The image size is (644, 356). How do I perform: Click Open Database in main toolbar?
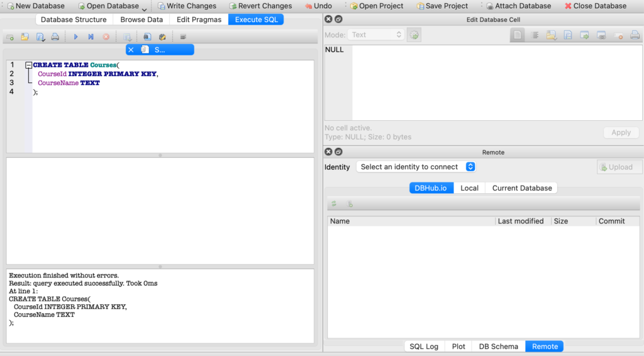click(108, 6)
